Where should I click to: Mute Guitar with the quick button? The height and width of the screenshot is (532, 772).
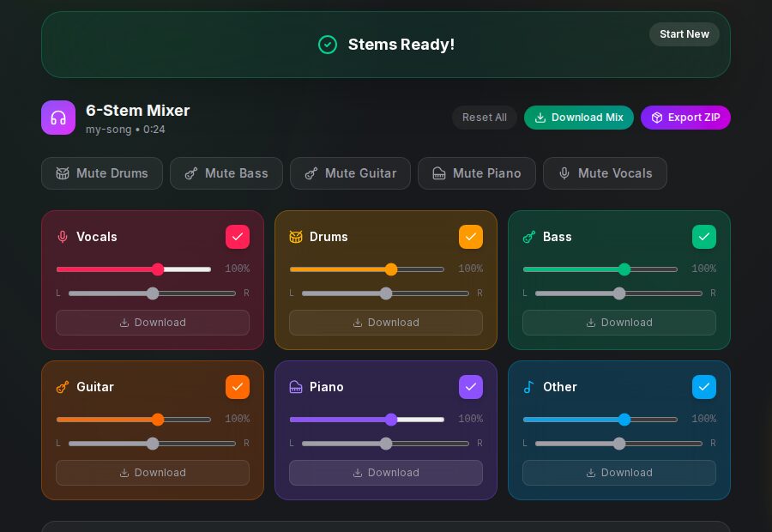click(x=351, y=173)
